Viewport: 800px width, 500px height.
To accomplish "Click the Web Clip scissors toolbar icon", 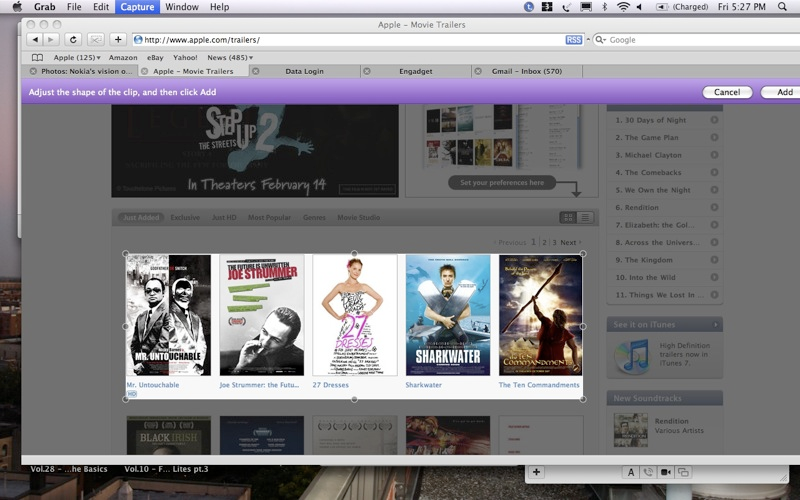I will click(x=95, y=39).
